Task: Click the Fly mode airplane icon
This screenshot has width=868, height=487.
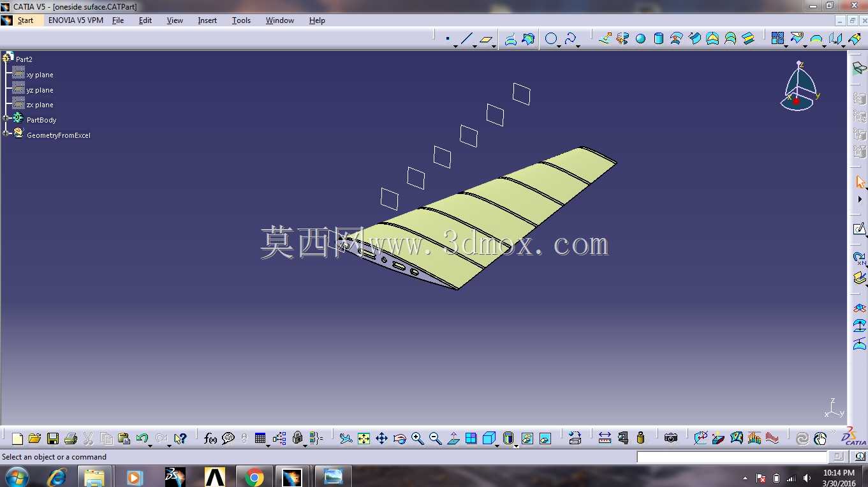Action: click(346, 438)
